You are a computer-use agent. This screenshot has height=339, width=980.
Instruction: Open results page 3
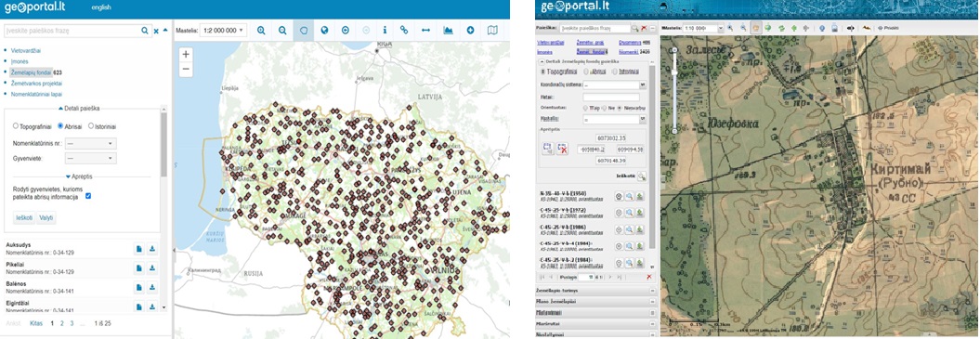(x=72, y=323)
